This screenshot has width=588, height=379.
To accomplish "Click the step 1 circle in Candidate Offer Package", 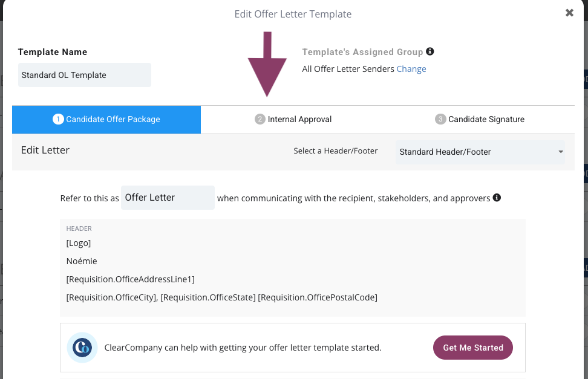I will coord(58,119).
